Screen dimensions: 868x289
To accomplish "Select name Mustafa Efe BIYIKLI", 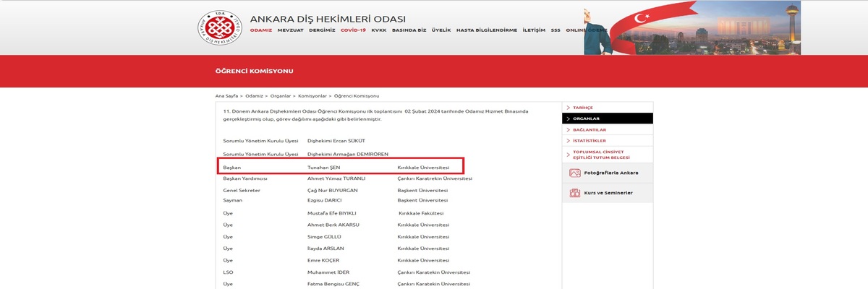I will click(x=332, y=214).
